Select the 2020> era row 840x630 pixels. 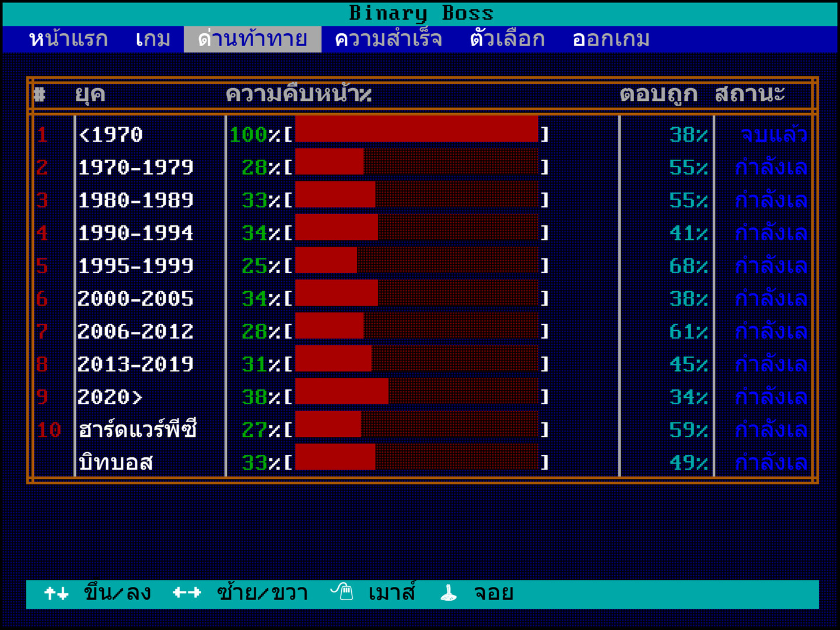coord(111,397)
